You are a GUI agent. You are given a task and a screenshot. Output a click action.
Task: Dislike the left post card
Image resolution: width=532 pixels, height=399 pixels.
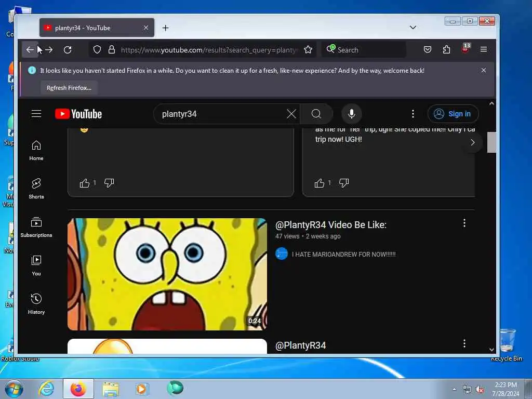click(x=109, y=183)
